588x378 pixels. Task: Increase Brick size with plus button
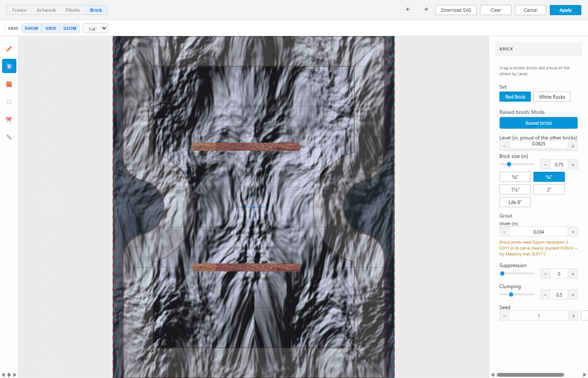573,165
